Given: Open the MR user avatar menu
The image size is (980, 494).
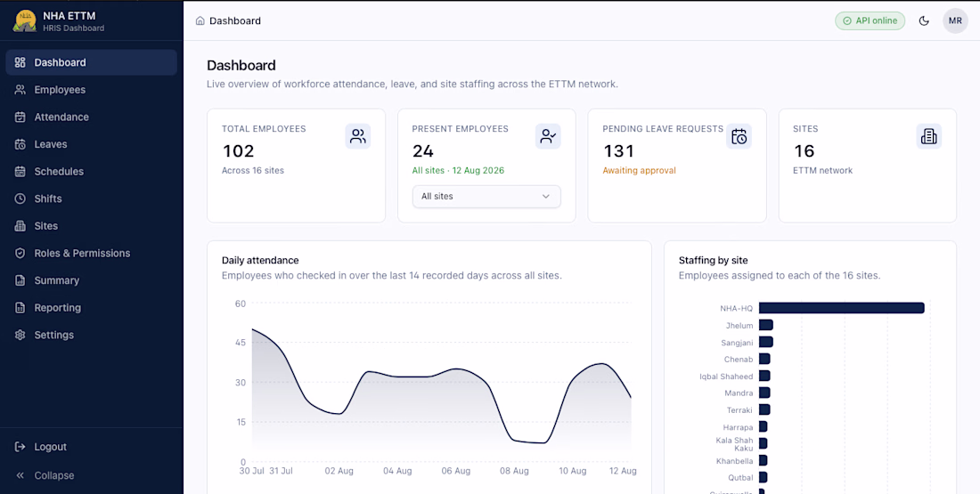Looking at the screenshot, I should 955,20.
